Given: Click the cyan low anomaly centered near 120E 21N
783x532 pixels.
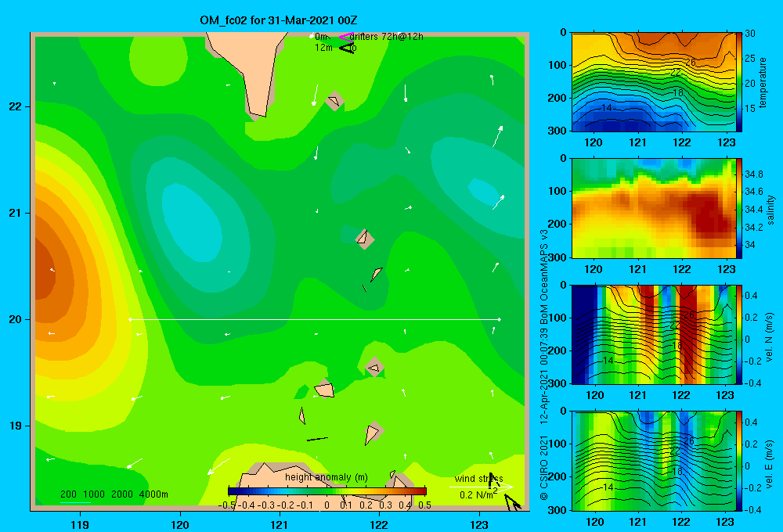Looking at the screenshot, I should click(x=193, y=222).
